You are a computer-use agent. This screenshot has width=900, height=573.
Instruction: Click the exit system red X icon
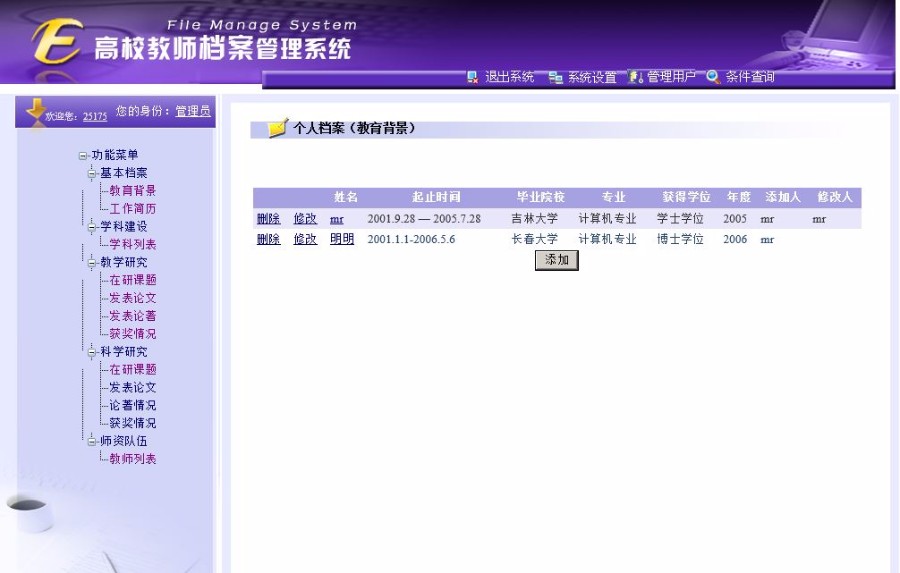point(472,77)
